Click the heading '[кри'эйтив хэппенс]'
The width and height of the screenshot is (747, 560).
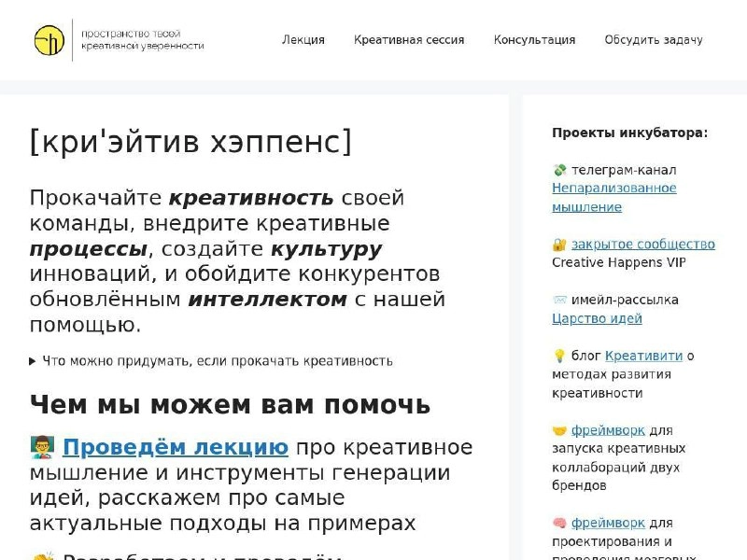tap(190, 142)
